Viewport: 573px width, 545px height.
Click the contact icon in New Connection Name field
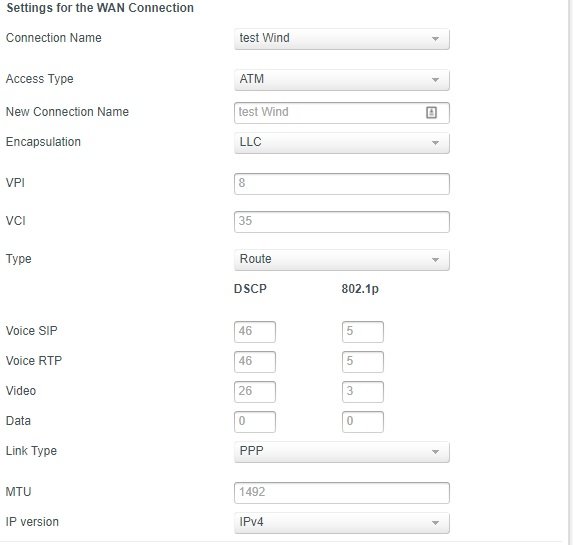pyautogui.click(x=431, y=112)
